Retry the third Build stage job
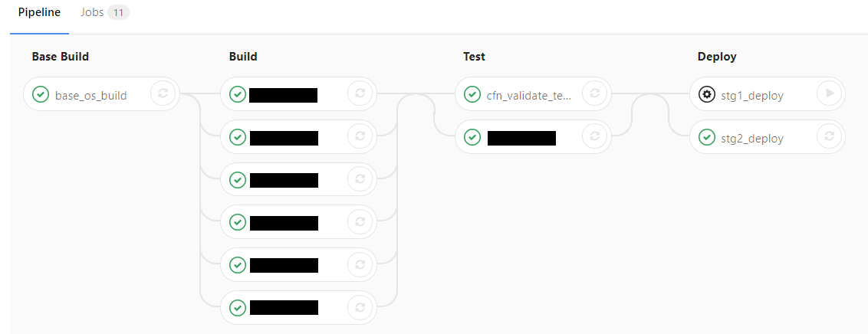The height and width of the screenshot is (334, 868). [x=360, y=180]
